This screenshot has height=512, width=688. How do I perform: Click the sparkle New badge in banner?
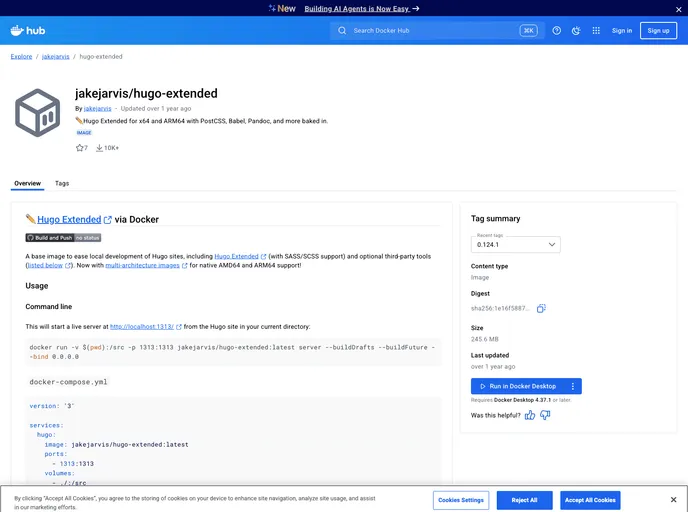pos(282,9)
